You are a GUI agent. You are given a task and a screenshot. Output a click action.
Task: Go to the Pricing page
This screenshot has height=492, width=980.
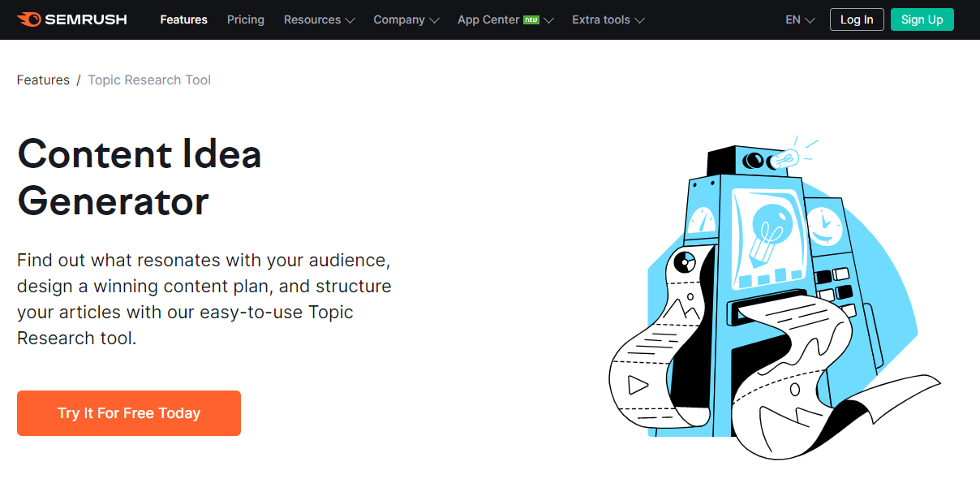pos(246,19)
